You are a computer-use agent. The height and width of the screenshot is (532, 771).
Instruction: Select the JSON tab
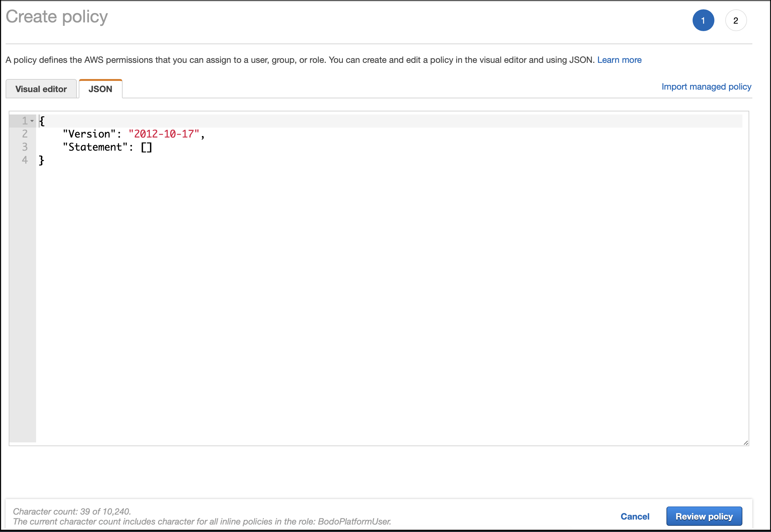[100, 89]
